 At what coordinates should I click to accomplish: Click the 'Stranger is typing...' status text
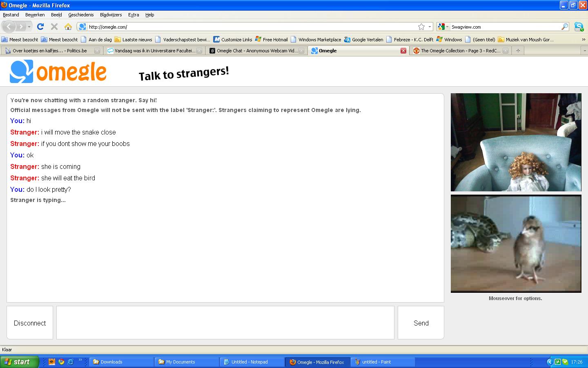tap(38, 200)
